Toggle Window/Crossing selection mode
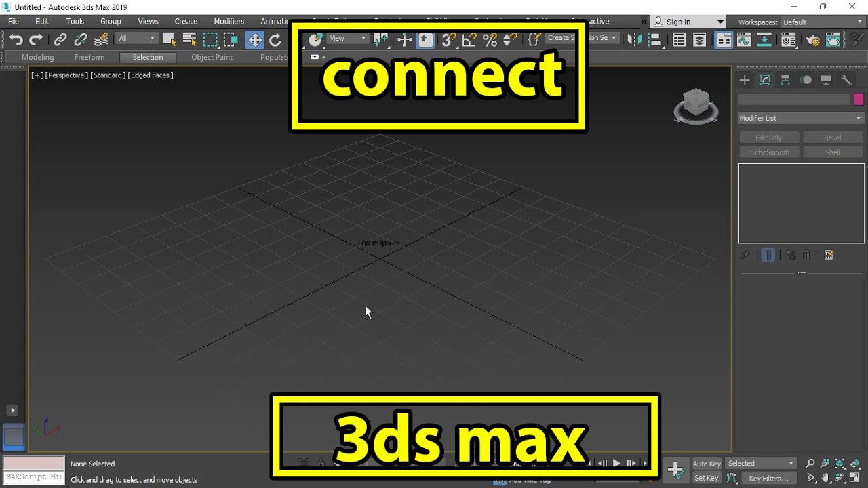Viewport: 868px width, 488px height. click(x=231, y=39)
